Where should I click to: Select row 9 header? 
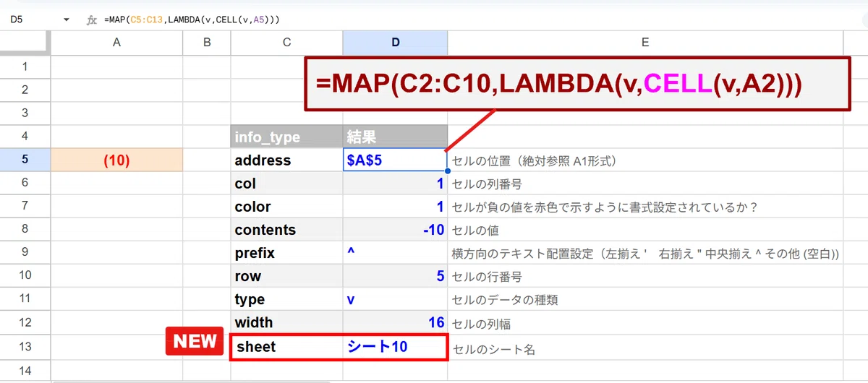click(x=25, y=253)
